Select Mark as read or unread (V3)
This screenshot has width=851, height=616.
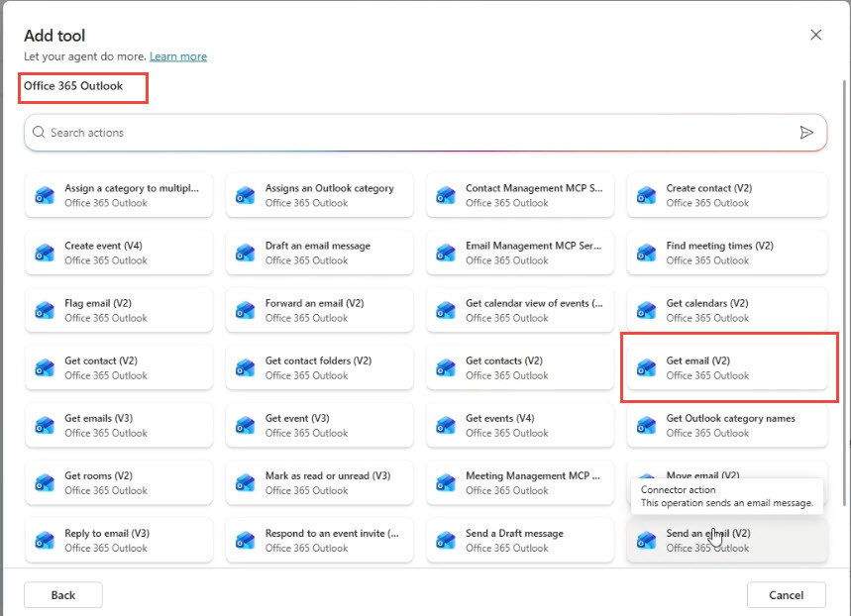point(319,482)
